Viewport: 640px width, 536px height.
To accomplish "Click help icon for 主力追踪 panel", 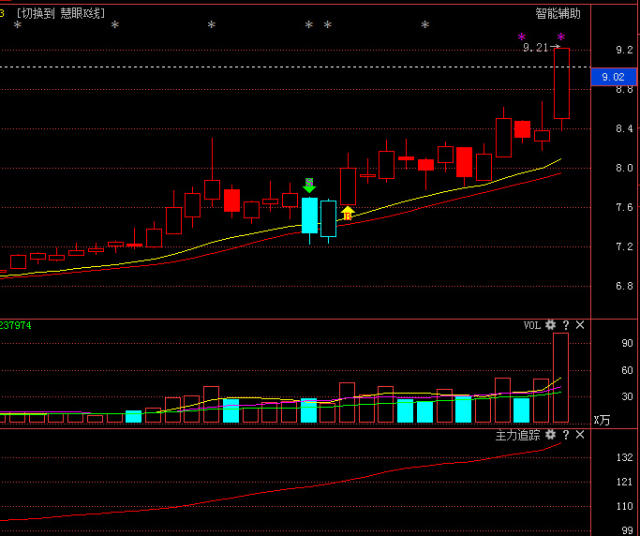I will (565, 435).
